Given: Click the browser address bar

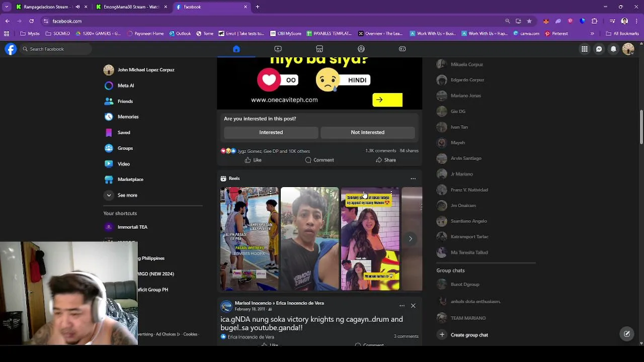Looking at the screenshot, I should click(272, 21).
